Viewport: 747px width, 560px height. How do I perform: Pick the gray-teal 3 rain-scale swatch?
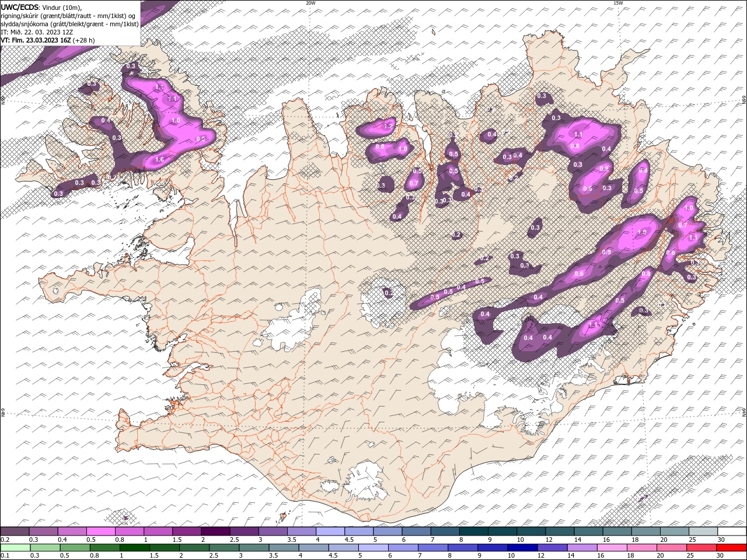click(254, 548)
